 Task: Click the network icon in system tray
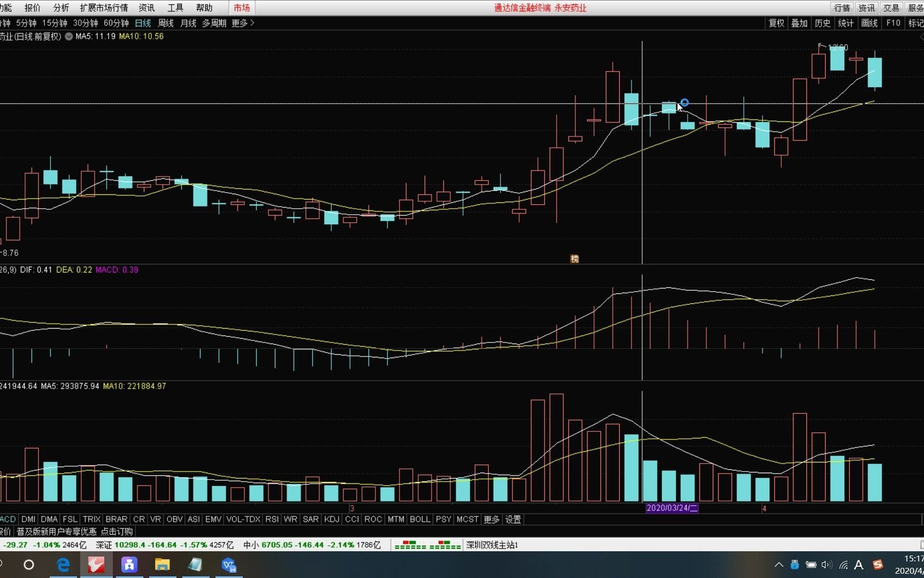coord(843,565)
